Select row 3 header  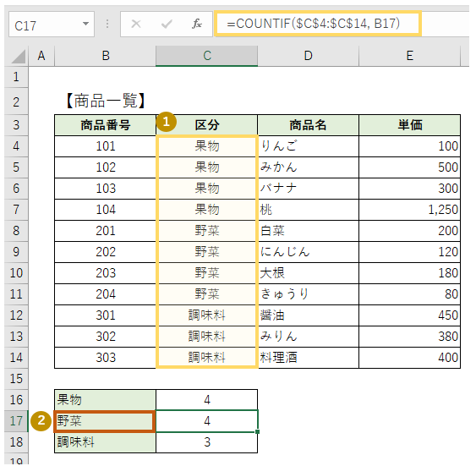coord(16,125)
